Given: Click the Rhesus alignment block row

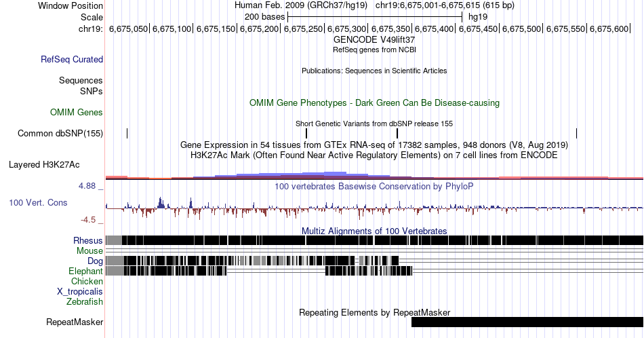Looking at the screenshot, I should point(375,240).
